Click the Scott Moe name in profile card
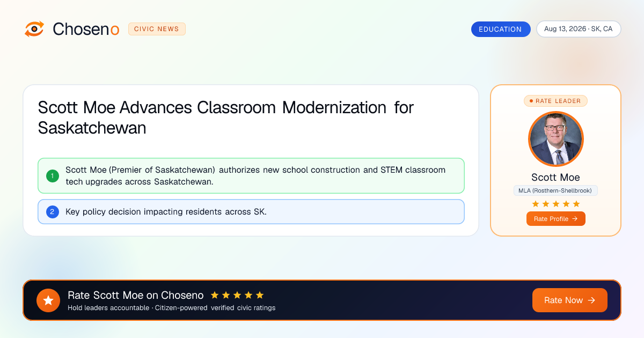644x338 pixels. [555, 177]
